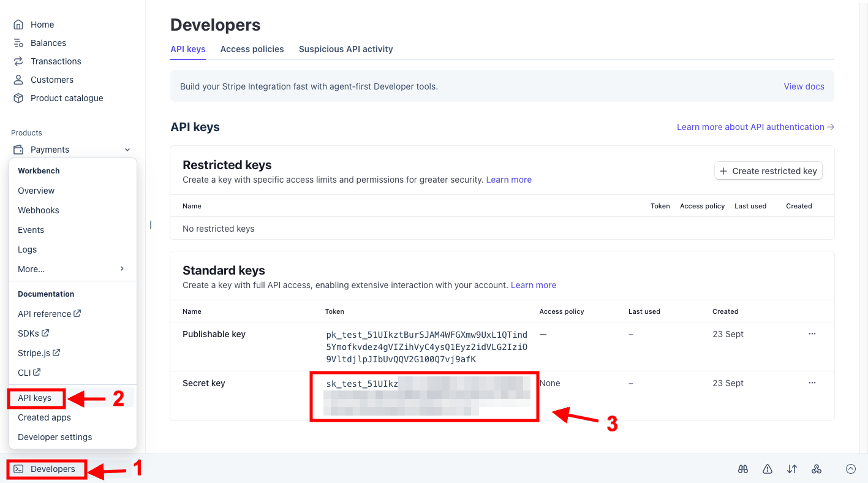This screenshot has width=868, height=483.
Task: Open the Publishable key row options (three dots)
Action: click(x=812, y=334)
